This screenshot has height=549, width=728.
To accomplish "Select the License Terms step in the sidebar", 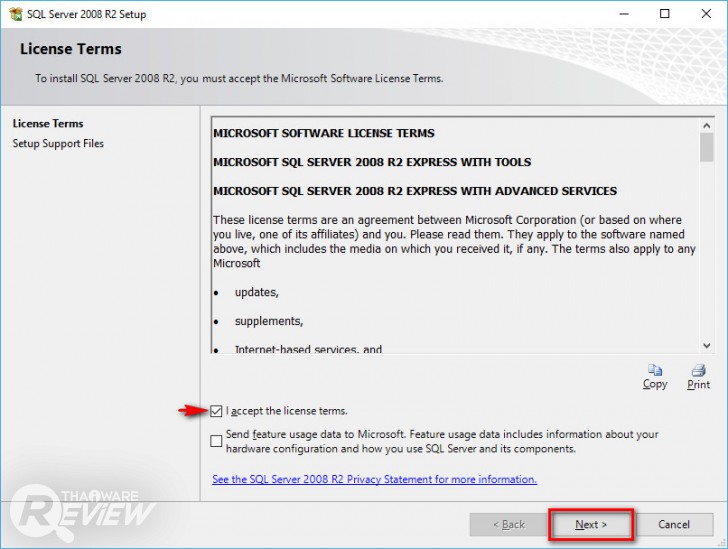I will pos(48,124).
